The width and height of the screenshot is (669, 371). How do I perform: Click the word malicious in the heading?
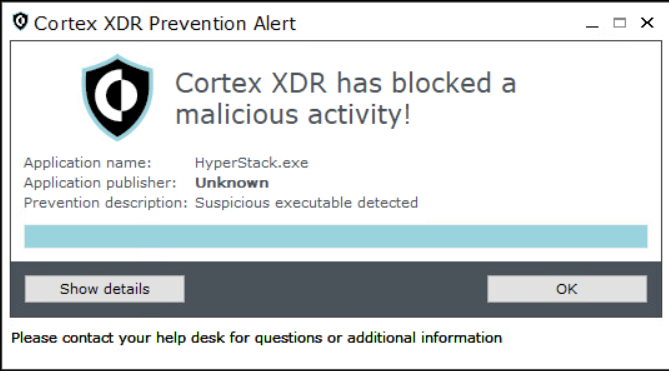pos(237,115)
